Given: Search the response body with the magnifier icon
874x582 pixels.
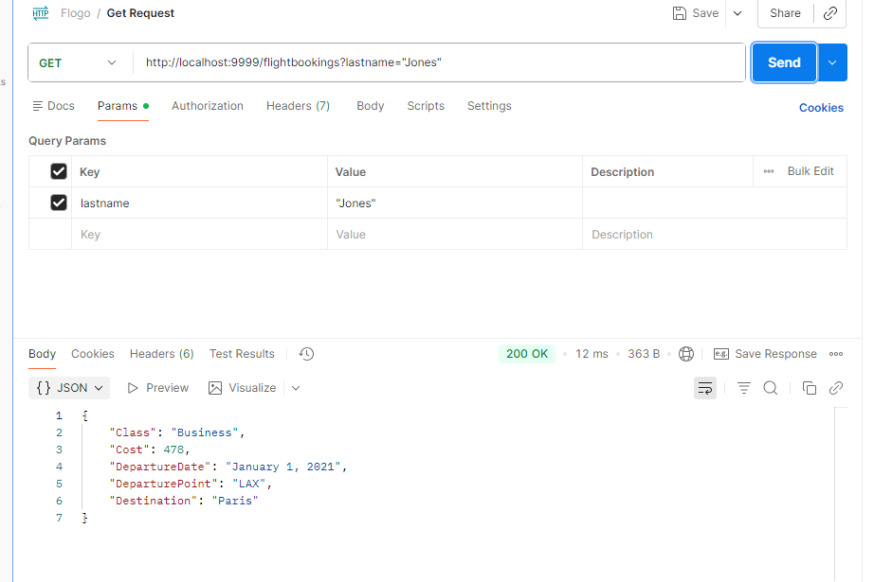Looking at the screenshot, I should coord(770,388).
